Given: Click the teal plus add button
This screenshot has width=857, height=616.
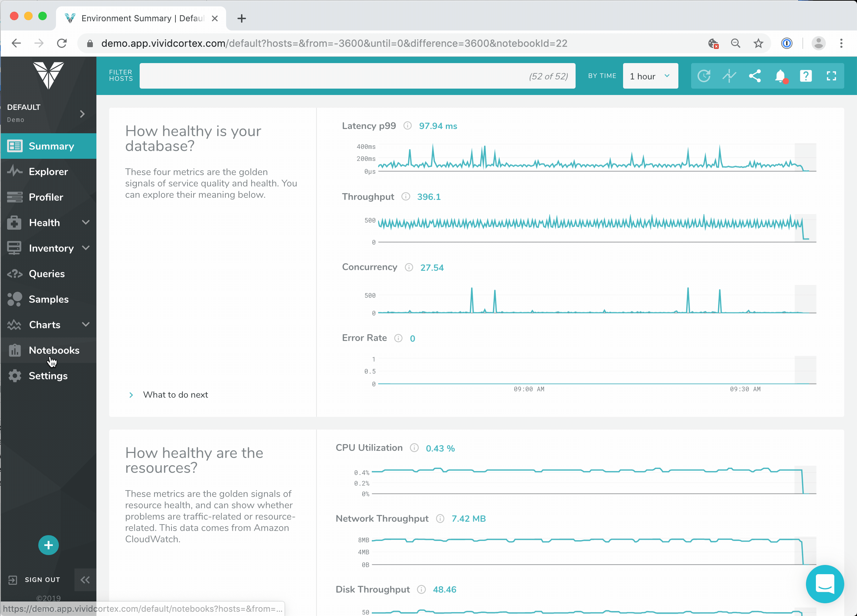Looking at the screenshot, I should point(48,545).
